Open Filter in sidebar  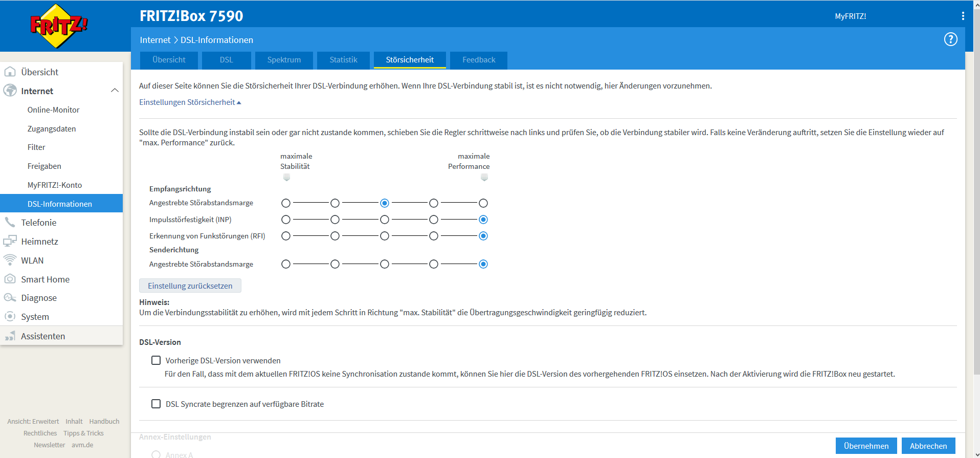point(36,147)
